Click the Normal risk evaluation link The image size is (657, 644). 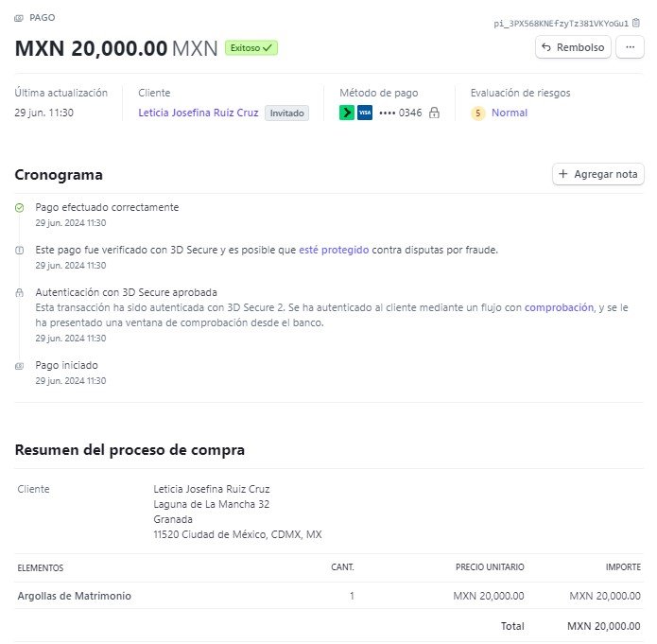click(x=510, y=113)
